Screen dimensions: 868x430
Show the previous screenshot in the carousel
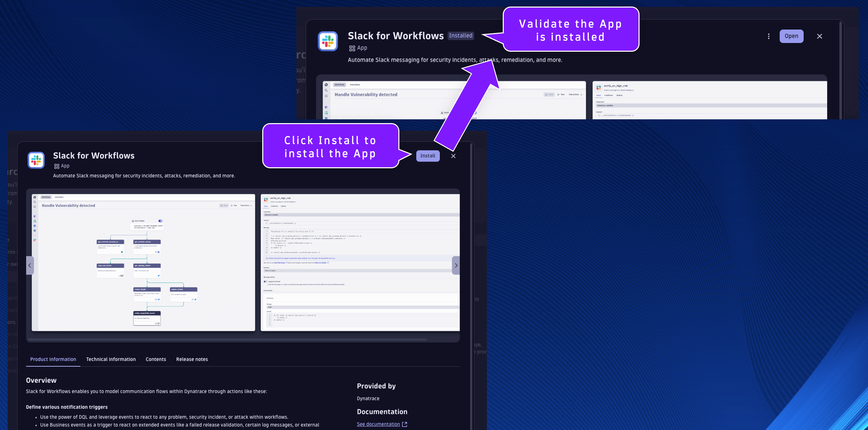click(30, 266)
